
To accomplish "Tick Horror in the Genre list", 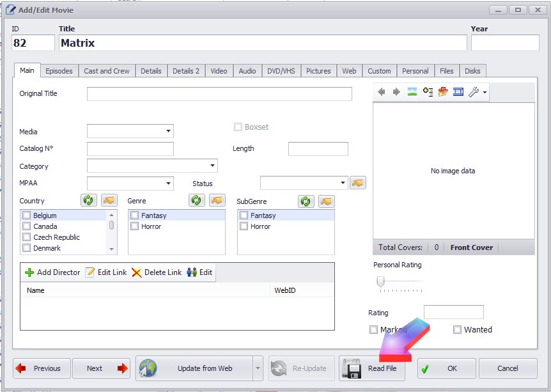I will 135,226.
